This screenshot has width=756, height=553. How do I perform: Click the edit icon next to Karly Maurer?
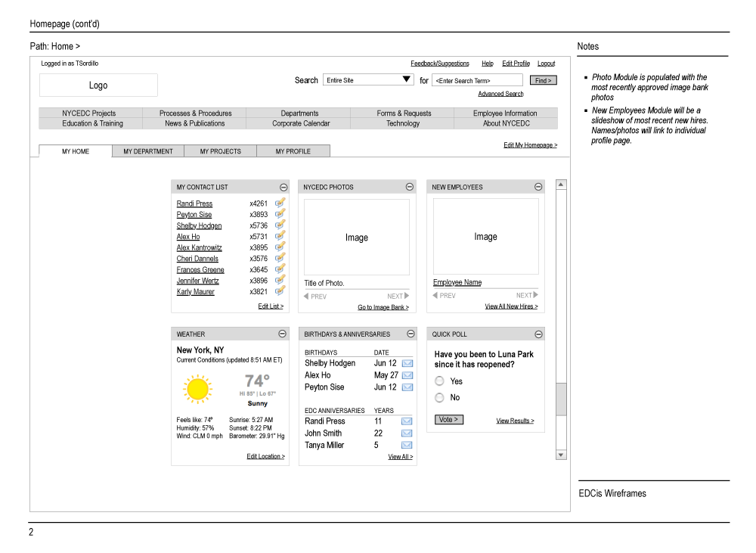280,290
